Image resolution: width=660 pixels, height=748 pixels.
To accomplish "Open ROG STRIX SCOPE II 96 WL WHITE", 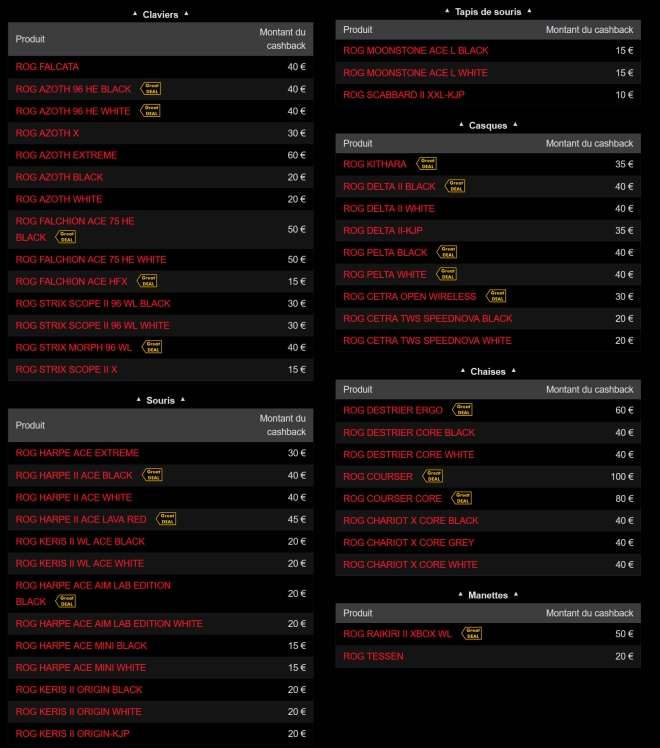I will tap(93, 325).
